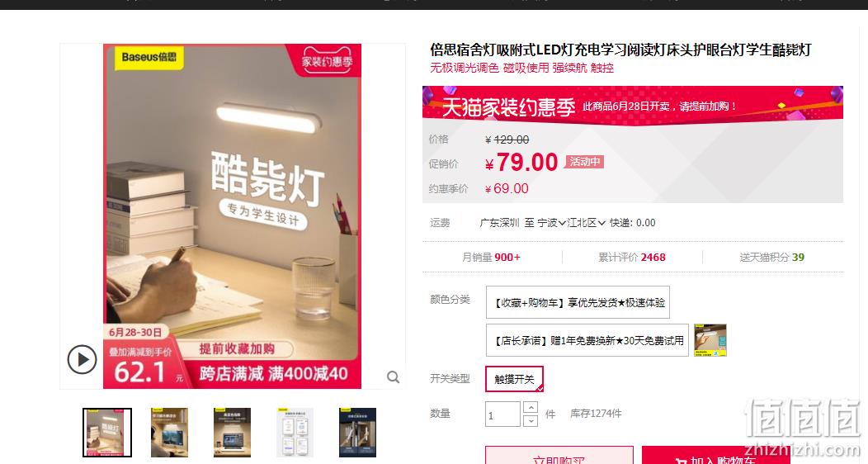Click the magnifier zoom icon on the product image
The height and width of the screenshot is (464, 868).
tap(393, 377)
